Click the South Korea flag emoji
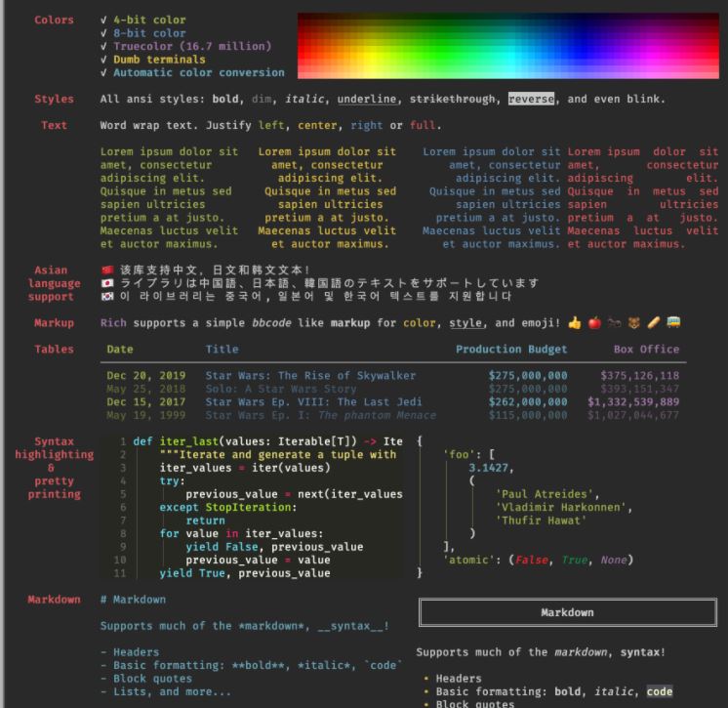 (x=107, y=297)
